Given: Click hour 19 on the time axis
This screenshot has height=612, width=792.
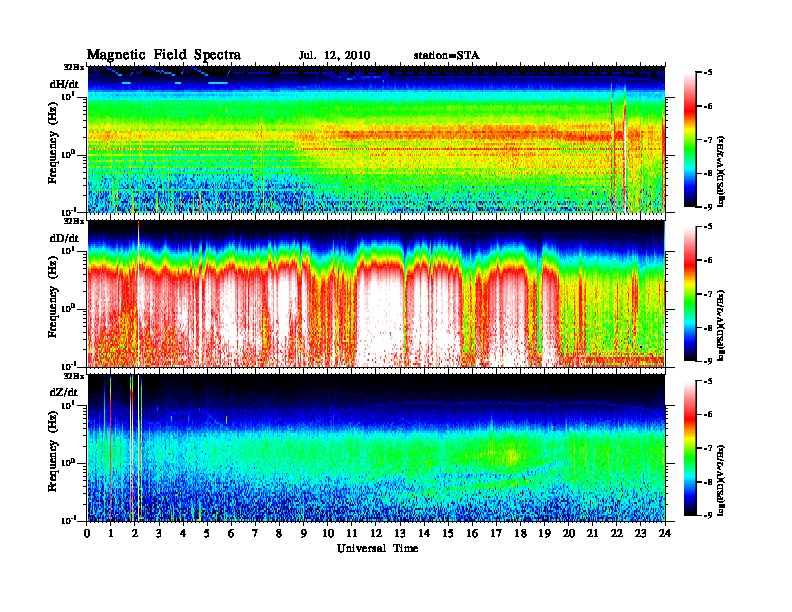Looking at the screenshot, I should [x=544, y=533].
